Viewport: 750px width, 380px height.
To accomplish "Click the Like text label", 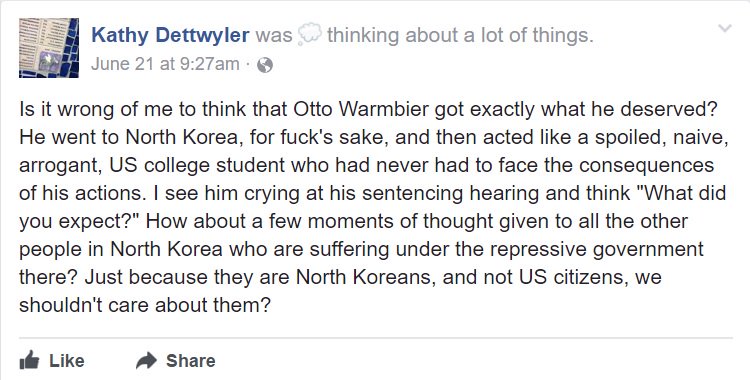I will (66, 360).
